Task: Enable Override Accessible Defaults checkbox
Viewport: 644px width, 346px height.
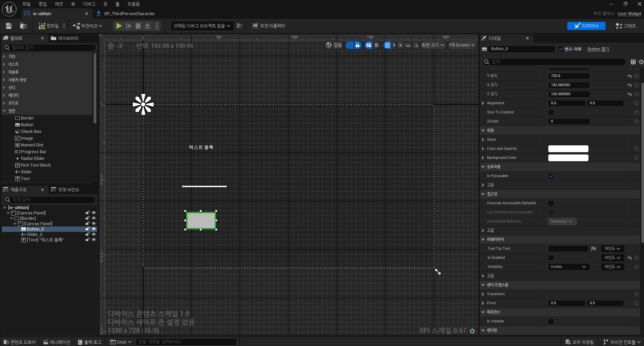Action: pos(551,203)
